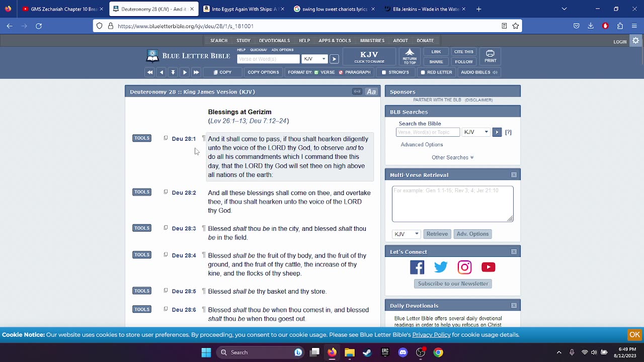Go to next chapter arrow
Screen dimensions: 644x362
click(x=185, y=72)
